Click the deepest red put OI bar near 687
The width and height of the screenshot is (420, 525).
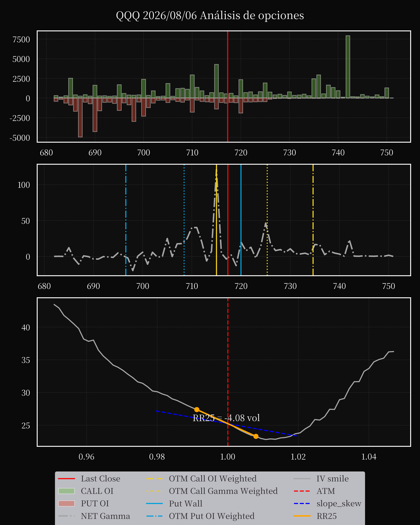pyautogui.click(x=80, y=118)
